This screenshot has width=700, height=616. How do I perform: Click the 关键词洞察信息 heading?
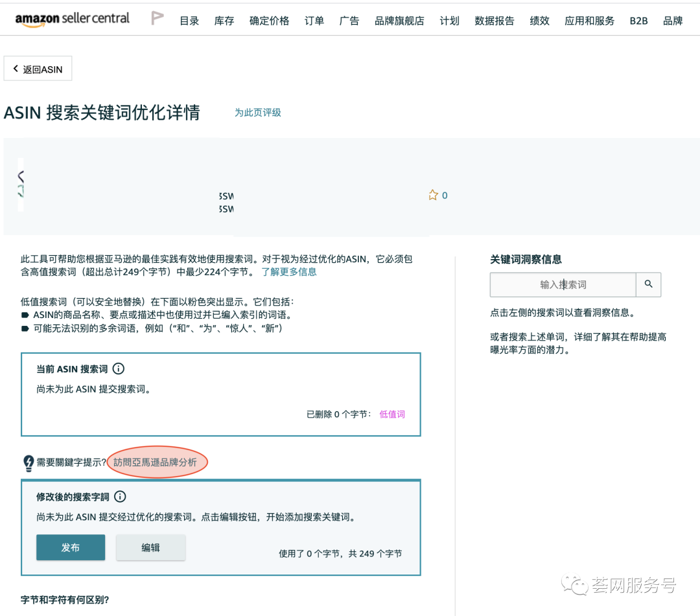point(526,259)
